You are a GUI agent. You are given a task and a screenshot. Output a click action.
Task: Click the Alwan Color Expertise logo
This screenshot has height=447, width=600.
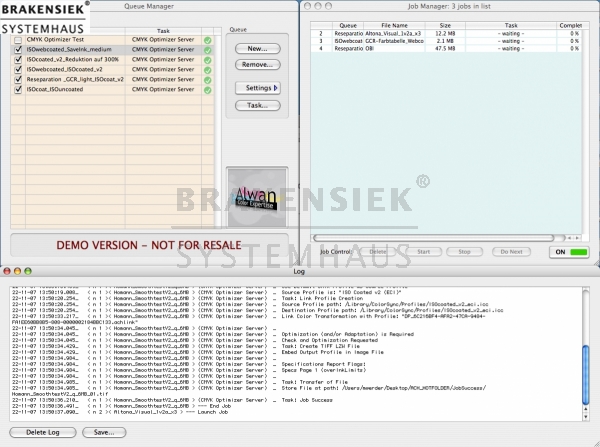coord(257,197)
